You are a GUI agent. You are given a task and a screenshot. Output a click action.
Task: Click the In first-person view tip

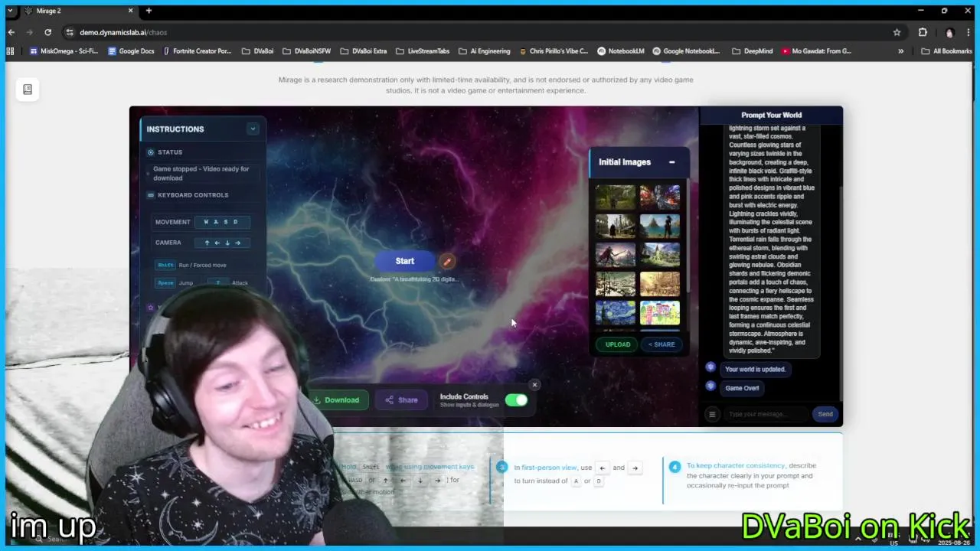click(545, 468)
